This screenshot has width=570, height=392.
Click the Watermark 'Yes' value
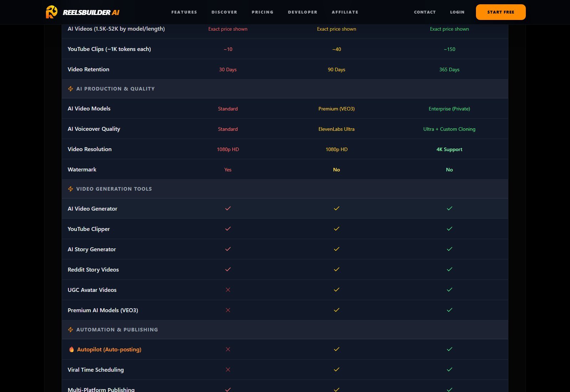click(x=228, y=170)
